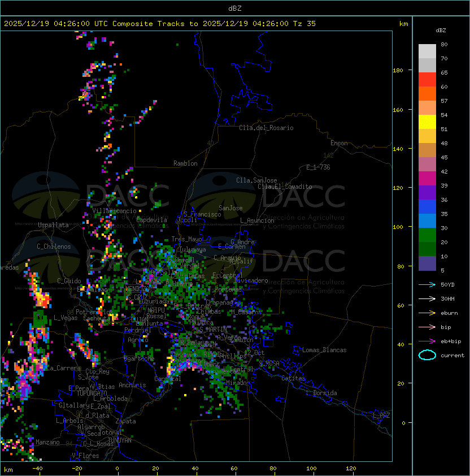Click the S_Francisco label
The height and width of the screenshot is (476, 470).
tap(202, 214)
